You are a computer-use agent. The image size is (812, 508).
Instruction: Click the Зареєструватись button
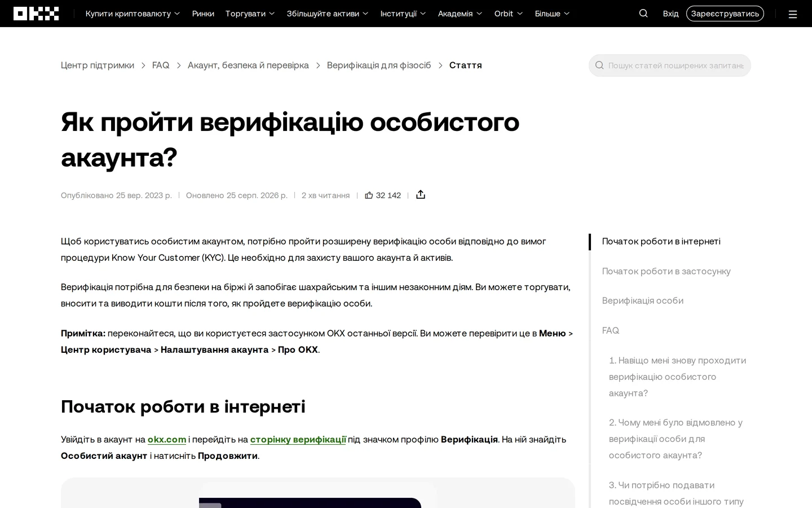pyautogui.click(x=725, y=14)
